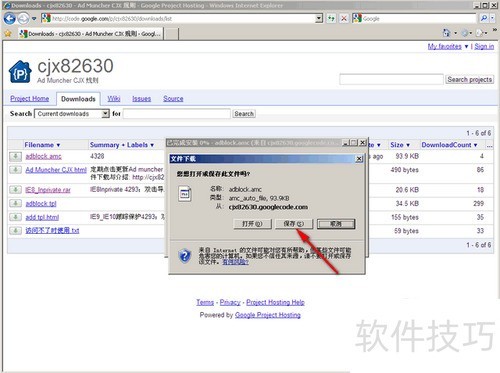Click the Home icon in command bar
Image resolution: width=500 pixels, height=373 pixels.
(446, 33)
